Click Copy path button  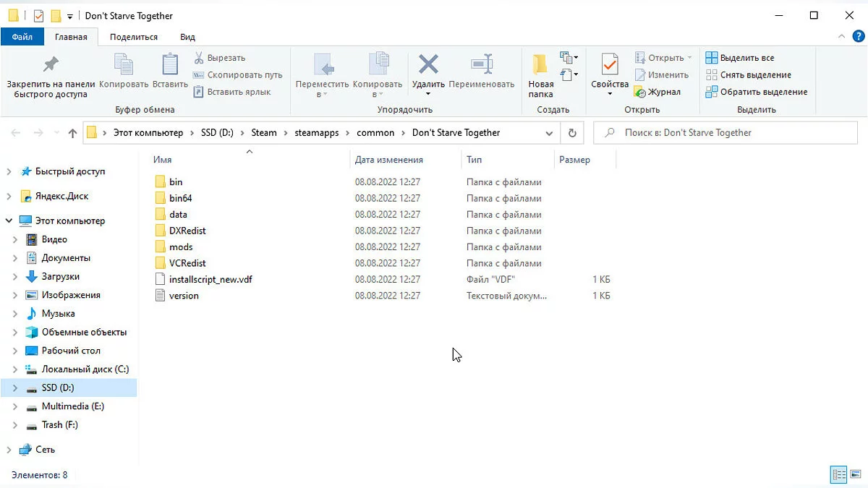pos(238,75)
